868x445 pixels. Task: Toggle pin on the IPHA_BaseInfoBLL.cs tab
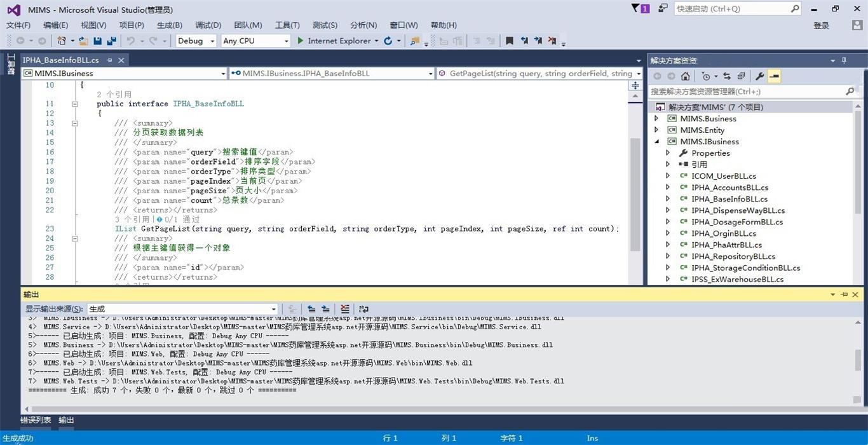click(109, 60)
